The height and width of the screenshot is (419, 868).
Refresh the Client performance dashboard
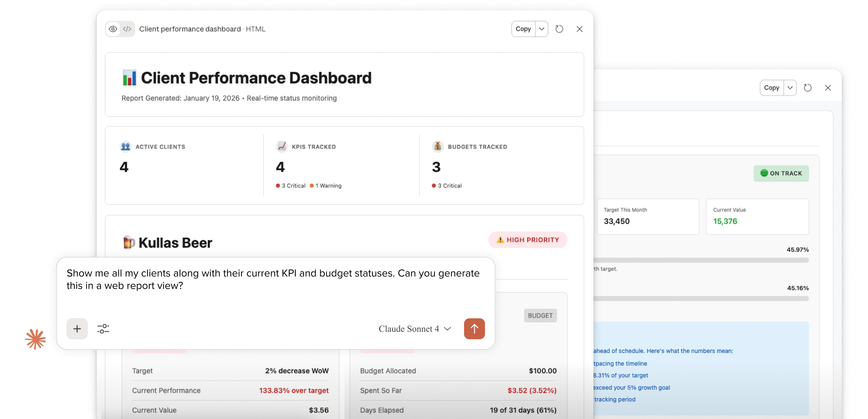[x=559, y=29]
